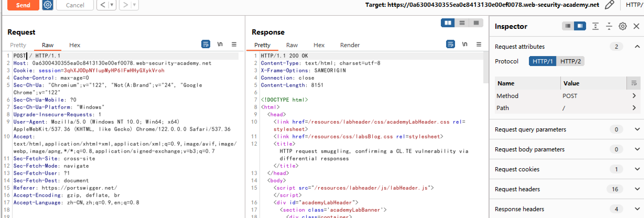Image resolution: width=644 pixels, height=218 pixels.
Task: Go back to previous request arrow
Action: pos(103,5)
